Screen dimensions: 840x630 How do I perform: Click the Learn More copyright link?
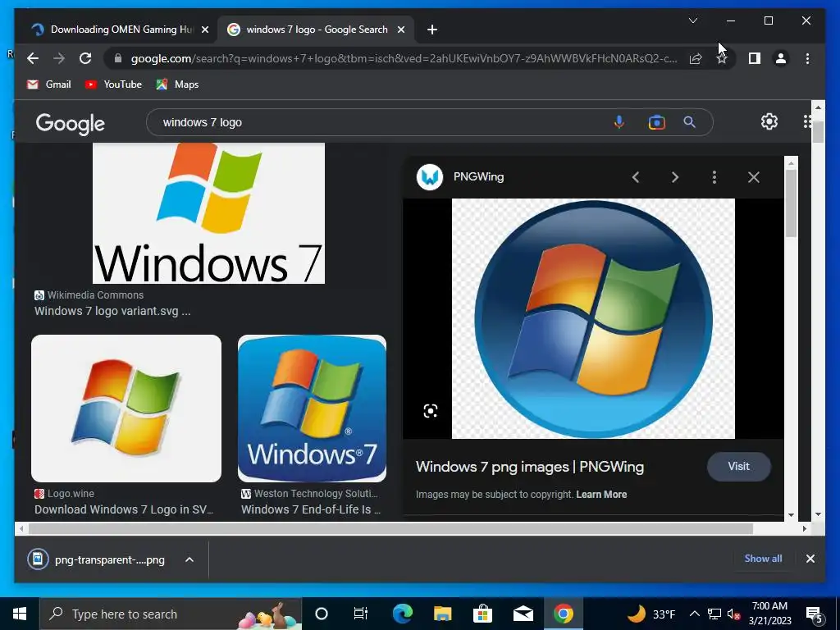pyautogui.click(x=601, y=495)
